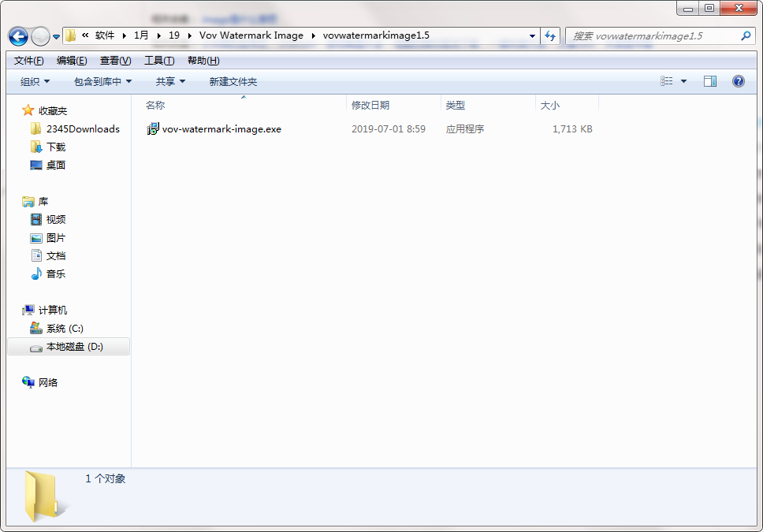Viewport: 763px width, 532px height.
Task: Show hidden parent folders via « chevron
Action: pos(85,35)
